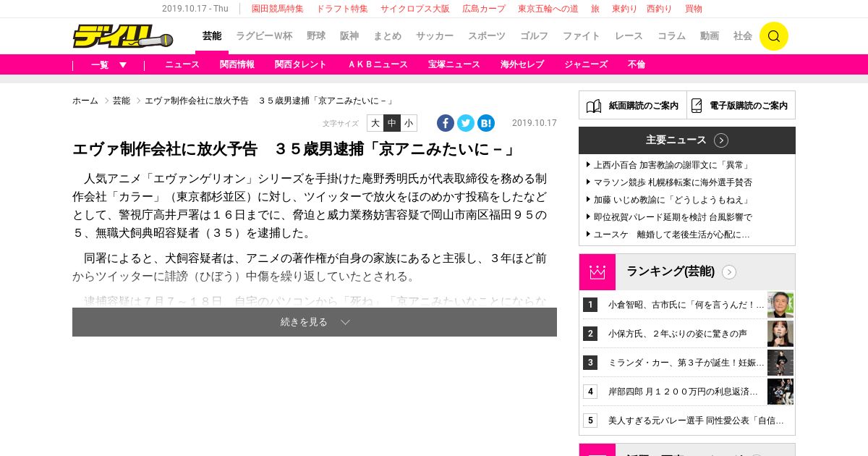Go to ホーム breadcrumb
Screen dimensions: 868x456
coord(85,101)
